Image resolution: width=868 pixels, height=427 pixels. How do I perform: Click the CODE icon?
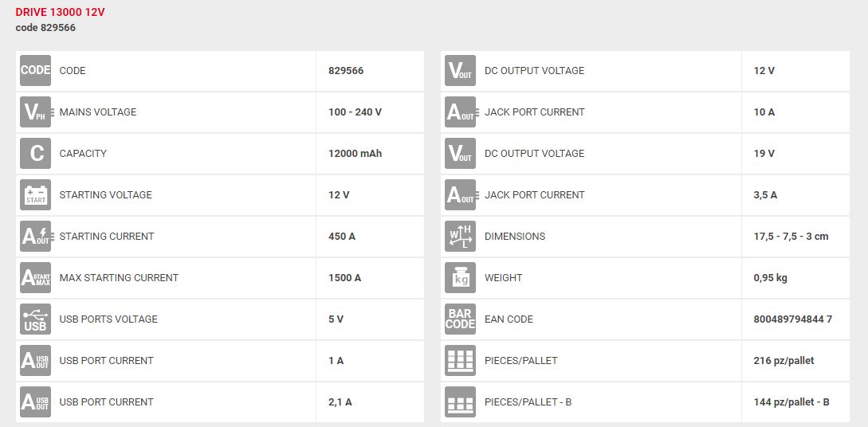pyautogui.click(x=35, y=71)
